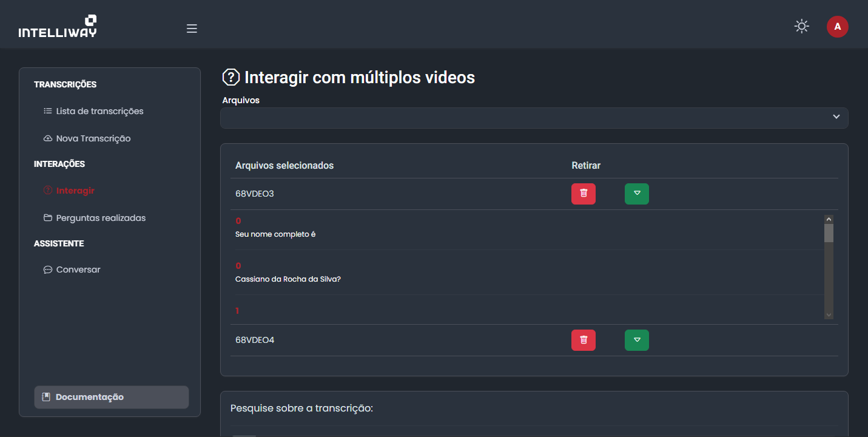Click the transcript scrollbar down arrow
868x437 pixels.
(829, 315)
